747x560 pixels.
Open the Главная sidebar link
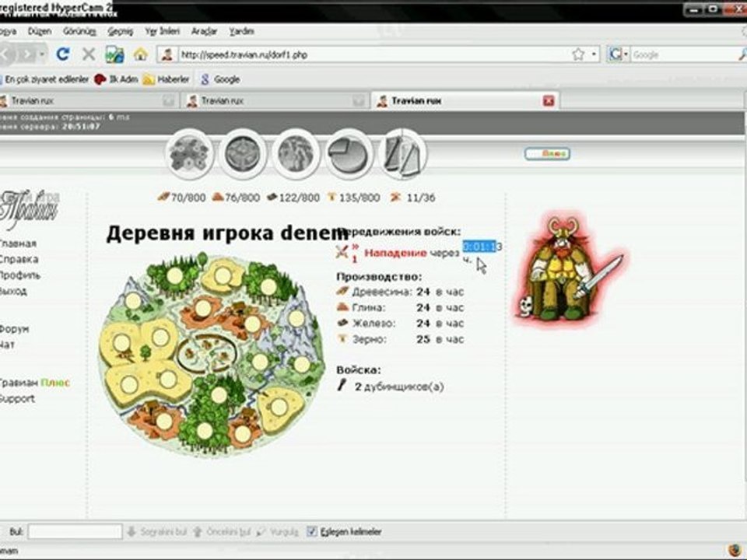click(x=18, y=243)
